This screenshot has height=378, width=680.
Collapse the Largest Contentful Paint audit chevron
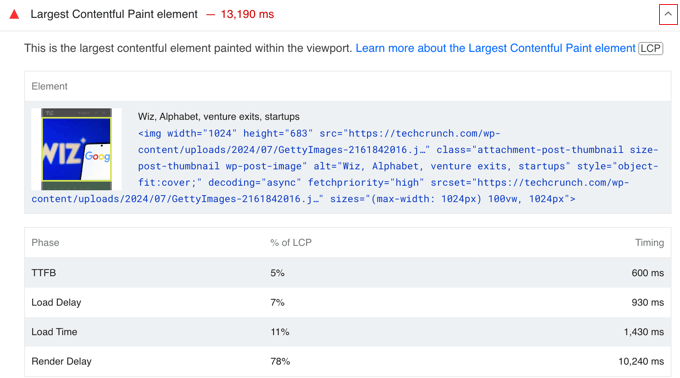(x=668, y=14)
